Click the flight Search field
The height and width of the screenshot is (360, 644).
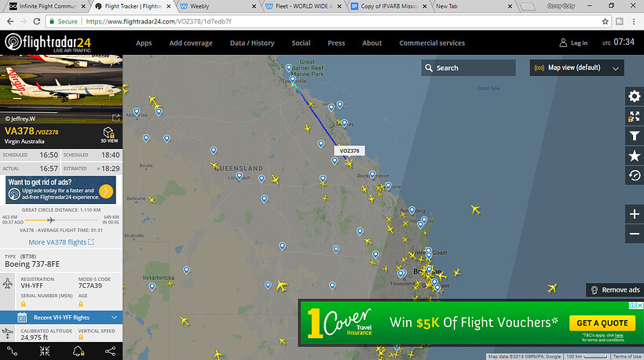point(468,68)
